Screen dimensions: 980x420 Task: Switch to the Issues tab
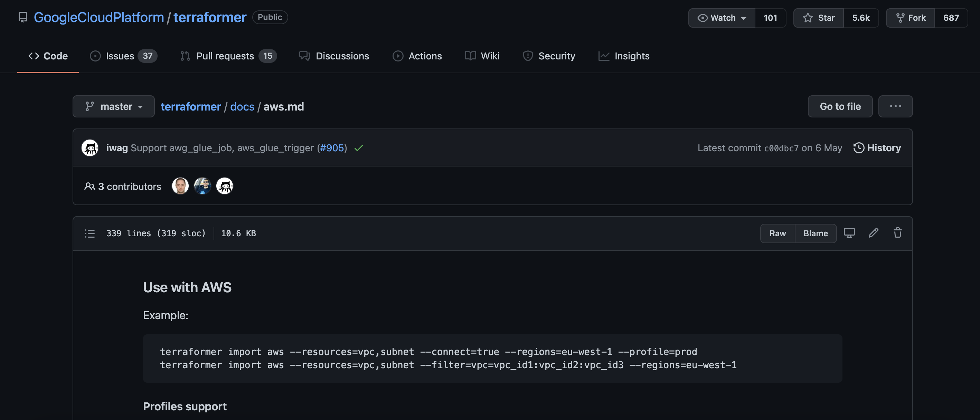[123, 56]
